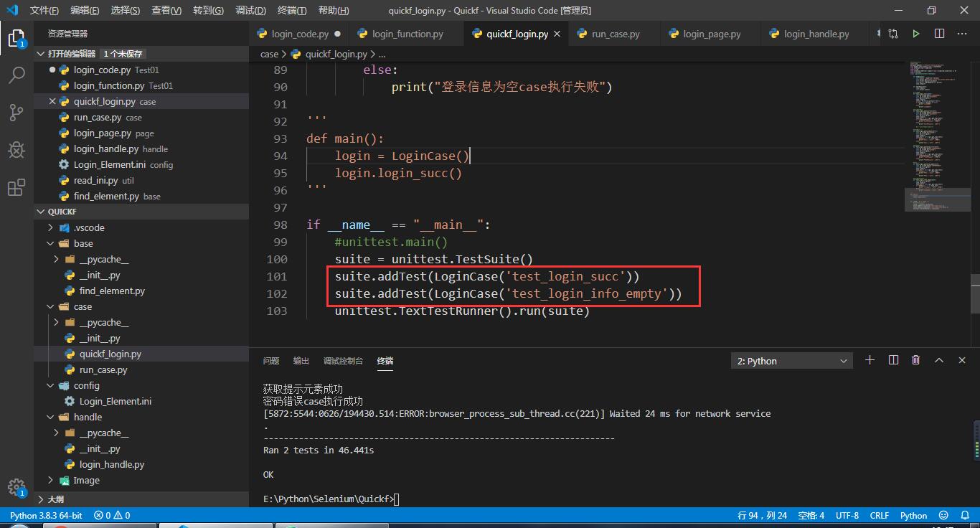
Task: Open the 编辑(E) menu
Action: pyautogui.click(x=85, y=10)
